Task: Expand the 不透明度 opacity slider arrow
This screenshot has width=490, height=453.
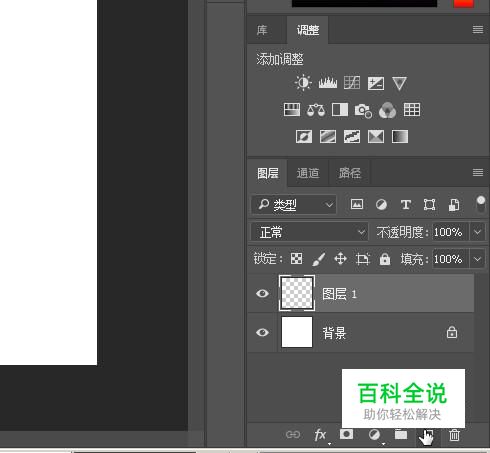Action: pyautogui.click(x=477, y=232)
